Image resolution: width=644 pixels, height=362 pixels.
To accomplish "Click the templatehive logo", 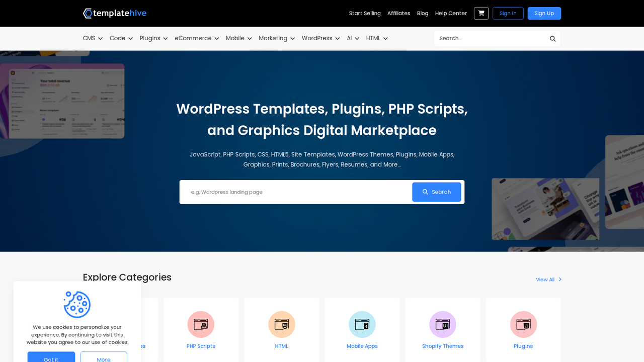I will pos(115,13).
